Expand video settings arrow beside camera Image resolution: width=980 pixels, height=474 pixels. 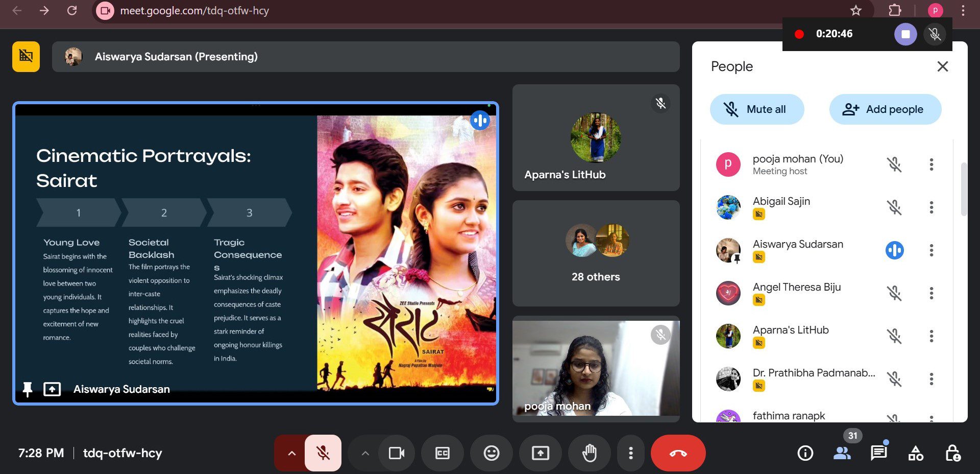pos(365,453)
